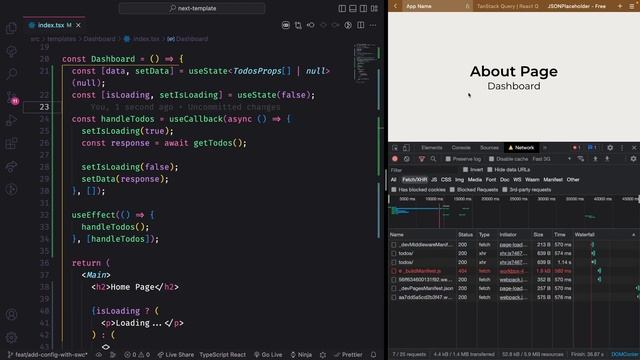Switch to the Console DevTools tab
The height and width of the screenshot is (360, 640).
(461, 148)
